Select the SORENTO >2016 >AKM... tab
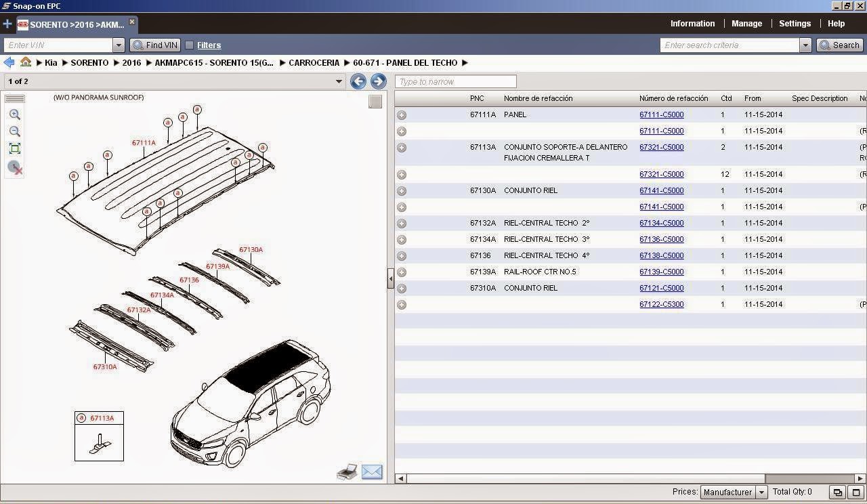Viewport: 867px width, 504px height. click(x=77, y=24)
